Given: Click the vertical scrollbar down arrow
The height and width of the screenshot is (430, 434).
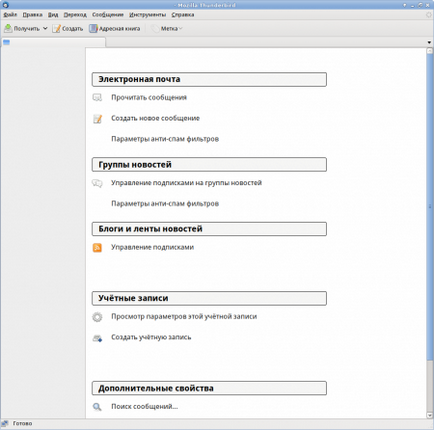Looking at the screenshot, I should click(x=429, y=415).
